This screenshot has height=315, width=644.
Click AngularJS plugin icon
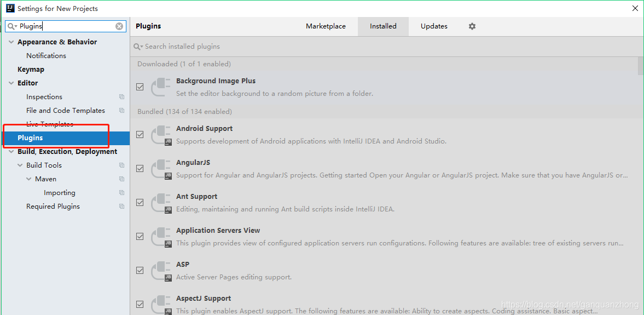point(161,169)
